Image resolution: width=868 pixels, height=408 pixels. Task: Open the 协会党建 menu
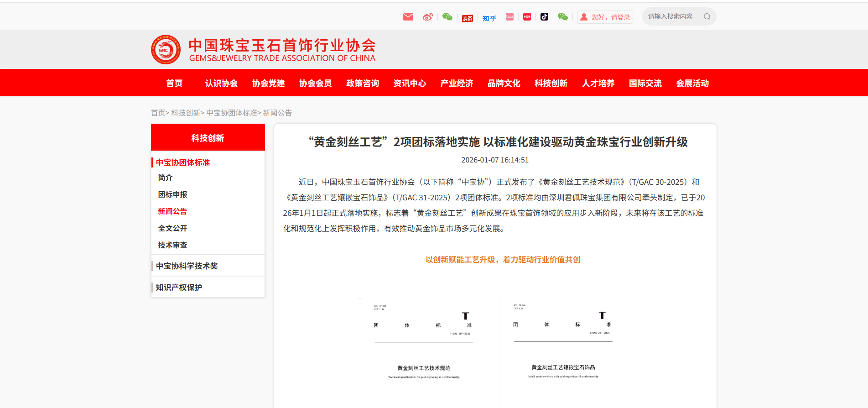[269, 83]
